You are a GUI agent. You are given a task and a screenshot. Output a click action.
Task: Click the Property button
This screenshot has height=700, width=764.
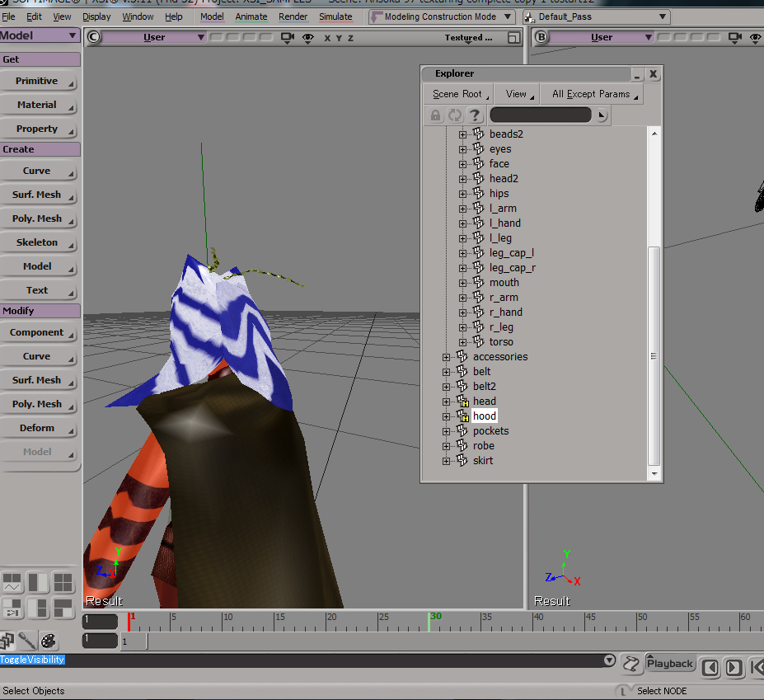click(x=39, y=129)
